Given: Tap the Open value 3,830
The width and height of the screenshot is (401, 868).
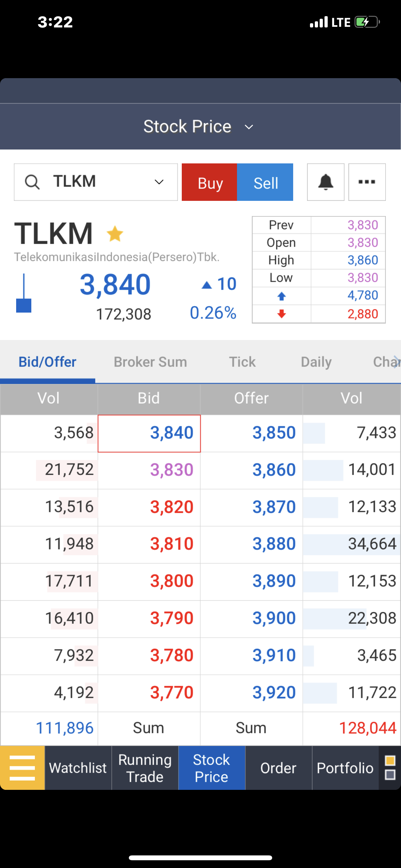Looking at the screenshot, I should (363, 243).
